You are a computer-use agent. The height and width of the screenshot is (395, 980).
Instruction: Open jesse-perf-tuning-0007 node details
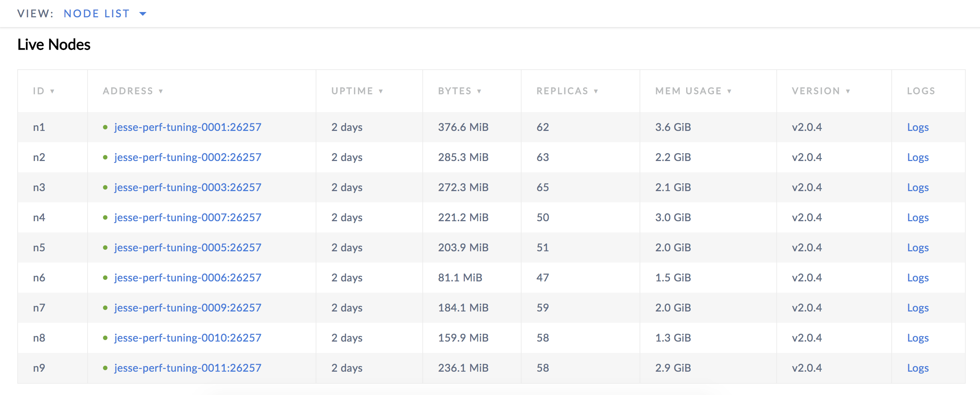[188, 217]
